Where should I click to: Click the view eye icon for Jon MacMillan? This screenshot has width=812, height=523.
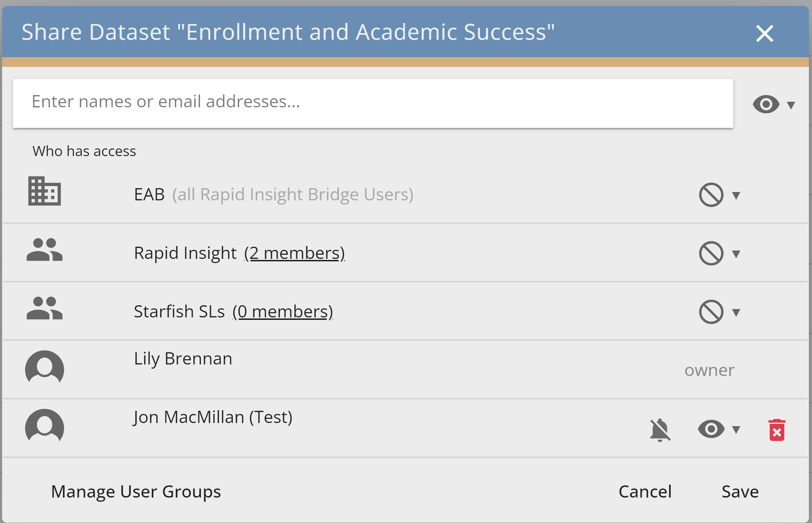pyautogui.click(x=711, y=429)
